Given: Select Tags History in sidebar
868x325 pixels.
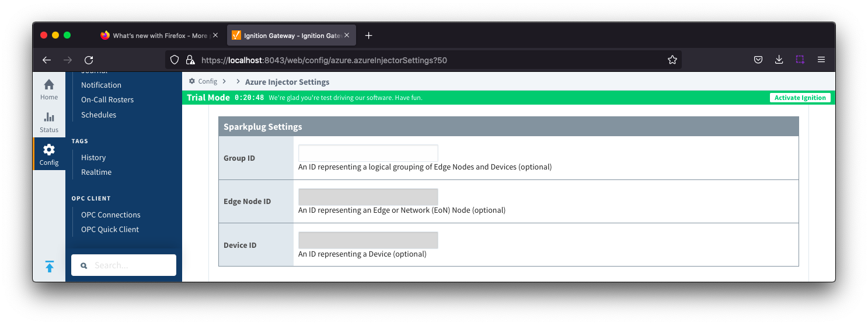Looking at the screenshot, I should (x=93, y=157).
